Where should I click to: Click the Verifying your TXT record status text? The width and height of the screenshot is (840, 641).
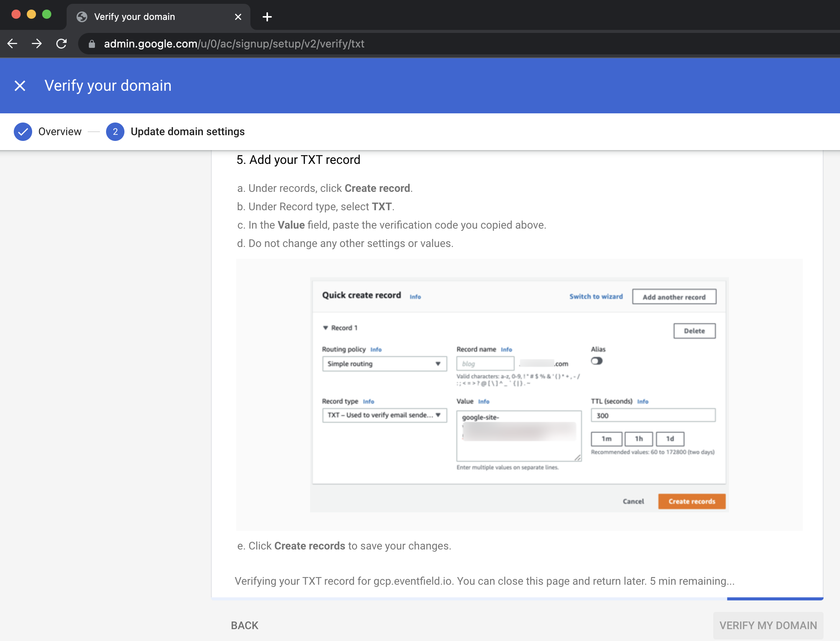[485, 581]
